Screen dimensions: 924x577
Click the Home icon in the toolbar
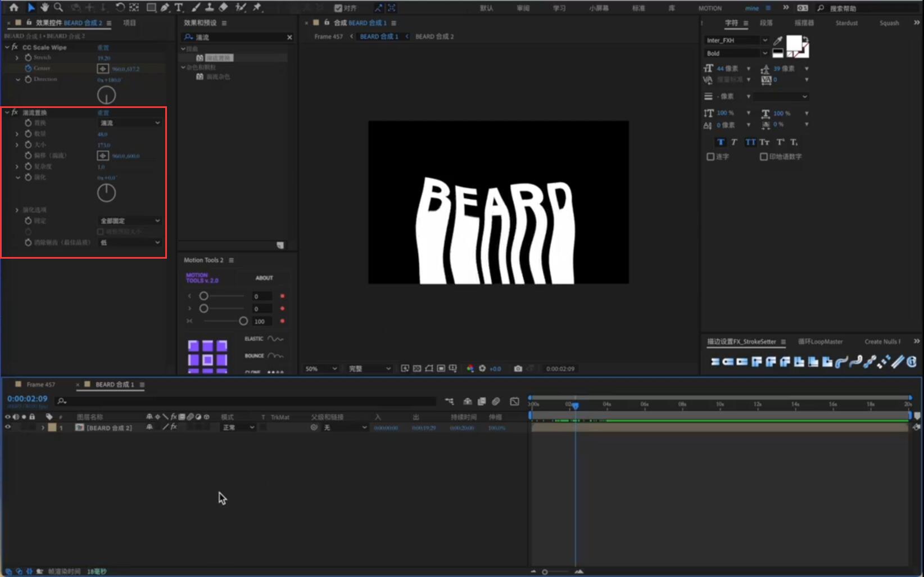13,8
